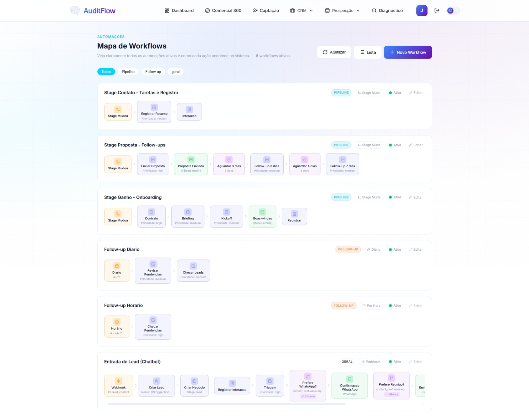Open the Checar Leads node
Screen dimensions: 529x420
pos(193,271)
